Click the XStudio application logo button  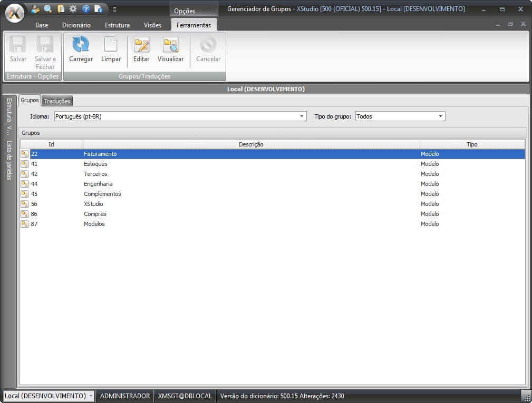(15, 13)
